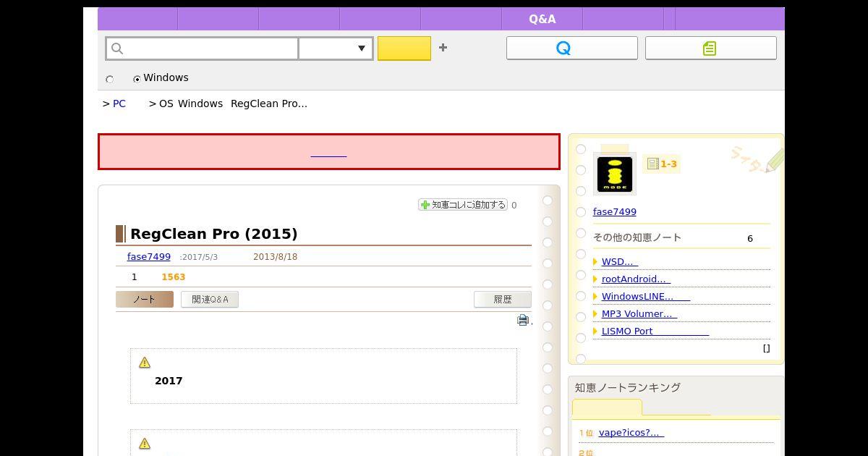Open the vape?icos?… ranking link
The width and height of the screenshot is (868, 456).
pyautogui.click(x=631, y=433)
